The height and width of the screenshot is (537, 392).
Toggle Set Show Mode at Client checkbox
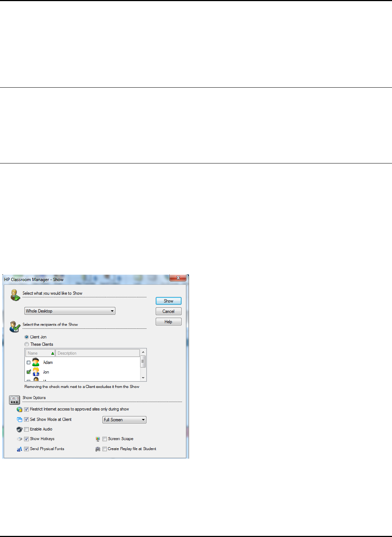[26, 419]
